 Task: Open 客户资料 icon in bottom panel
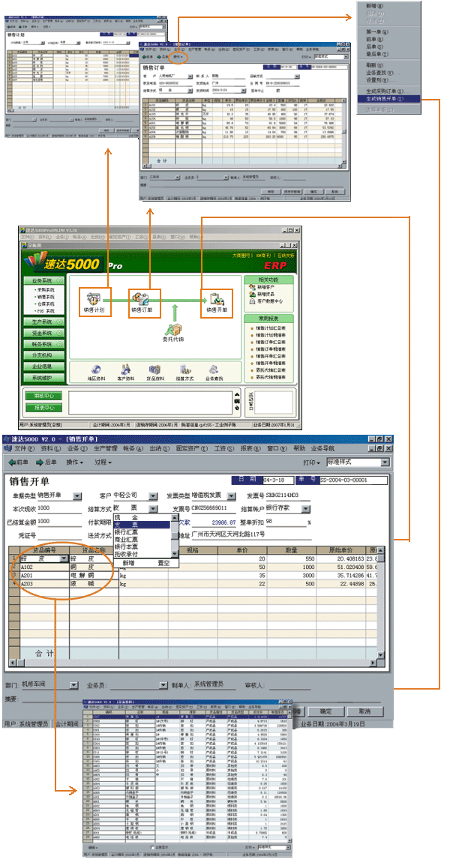pyautogui.click(x=125, y=371)
